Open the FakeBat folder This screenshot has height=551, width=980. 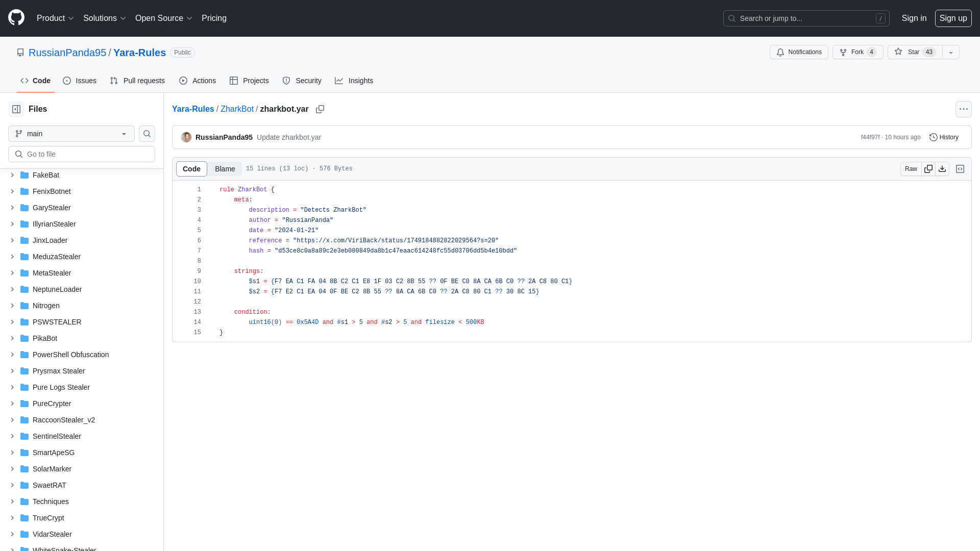pyautogui.click(x=46, y=175)
